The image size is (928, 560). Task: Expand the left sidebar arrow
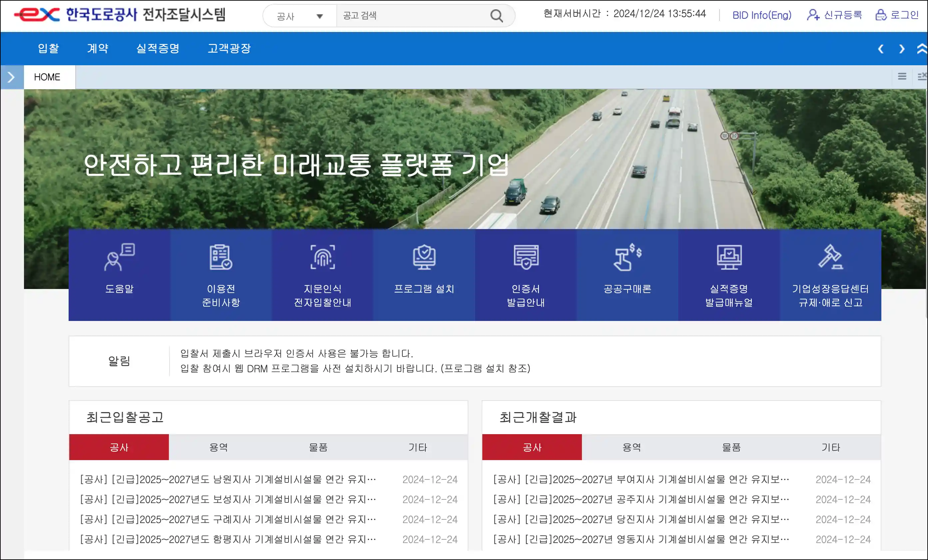click(x=11, y=77)
